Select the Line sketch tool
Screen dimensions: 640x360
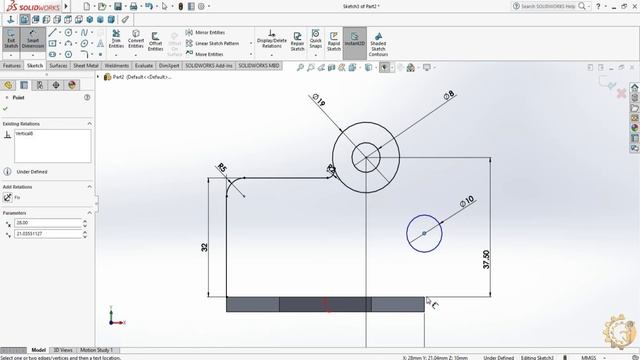(53, 33)
